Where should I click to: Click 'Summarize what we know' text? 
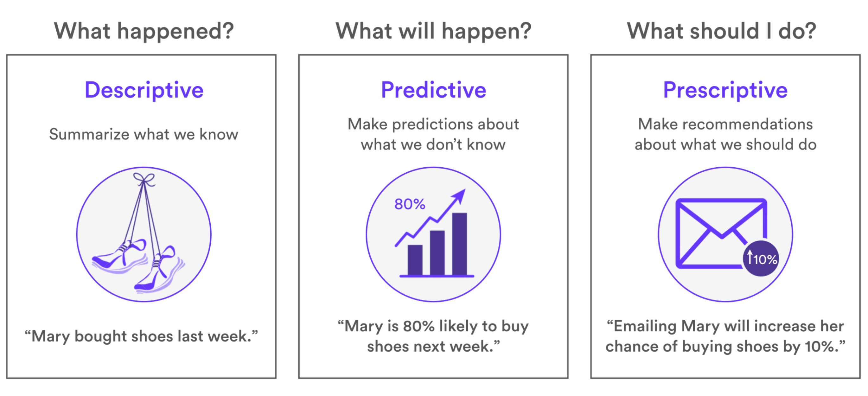click(144, 134)
